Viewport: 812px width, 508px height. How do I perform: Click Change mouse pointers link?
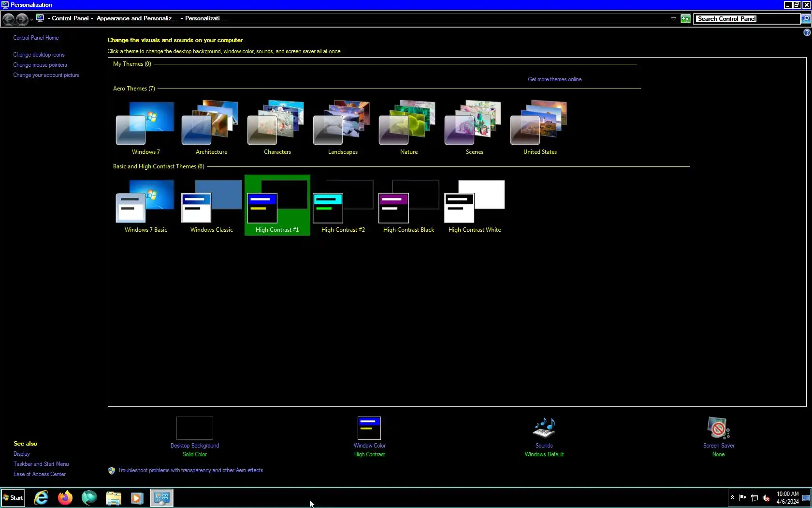click(x=40, y=65)
